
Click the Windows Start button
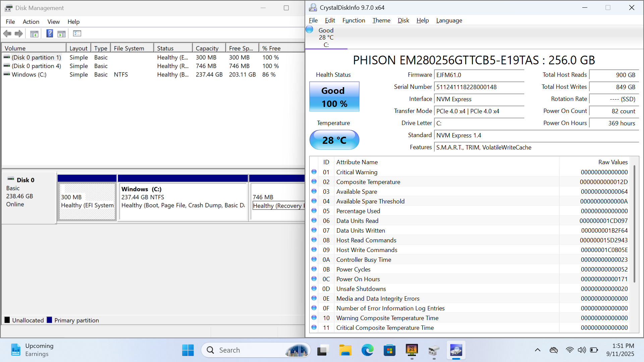(x=188, y=350)
